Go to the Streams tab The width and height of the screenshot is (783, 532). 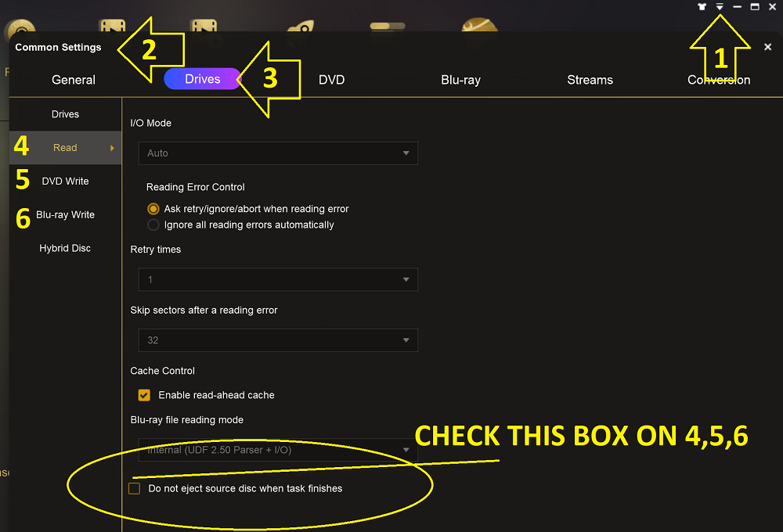click(590, 80)
